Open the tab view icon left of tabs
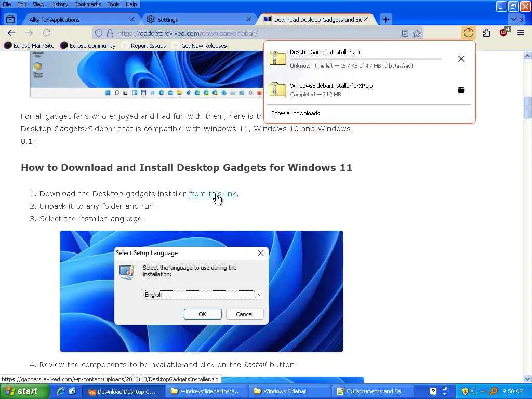The image size is (532, 399). 10,19
